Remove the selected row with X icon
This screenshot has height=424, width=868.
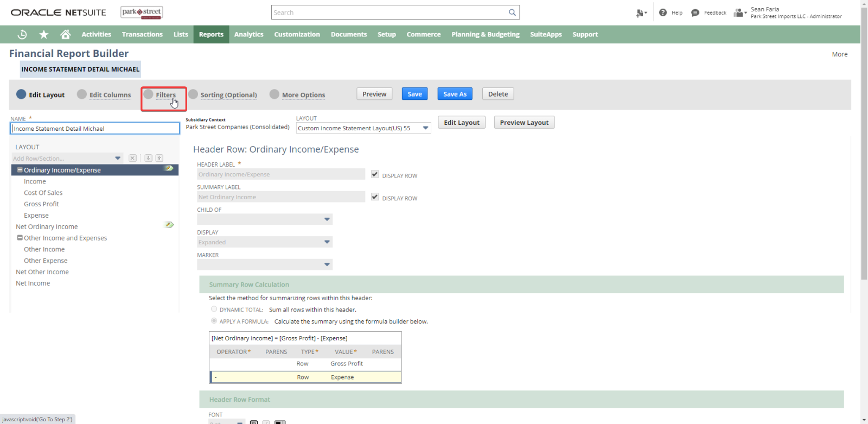point(132,158)
